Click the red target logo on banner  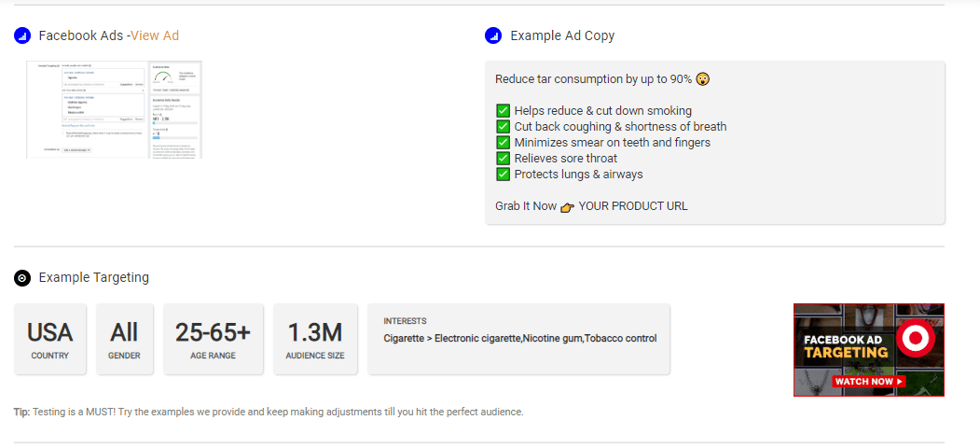(915, 339)
